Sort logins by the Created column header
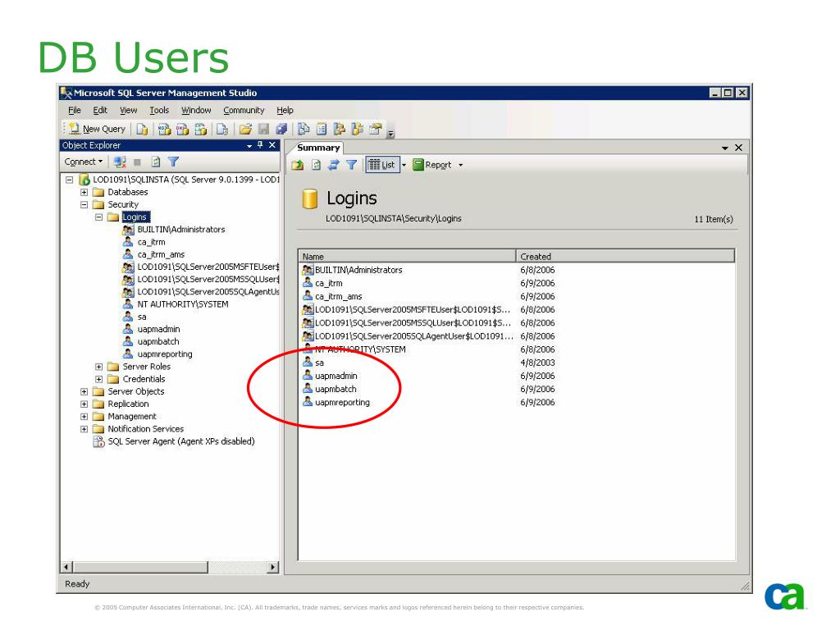This screenshot has width=840, height=630. coord(623,256)
